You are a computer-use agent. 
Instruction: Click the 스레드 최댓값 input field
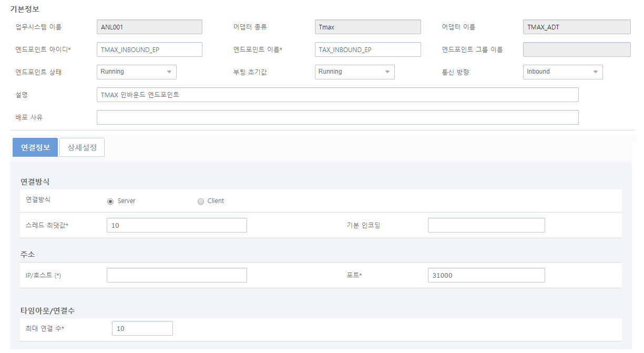pos(177,225)
